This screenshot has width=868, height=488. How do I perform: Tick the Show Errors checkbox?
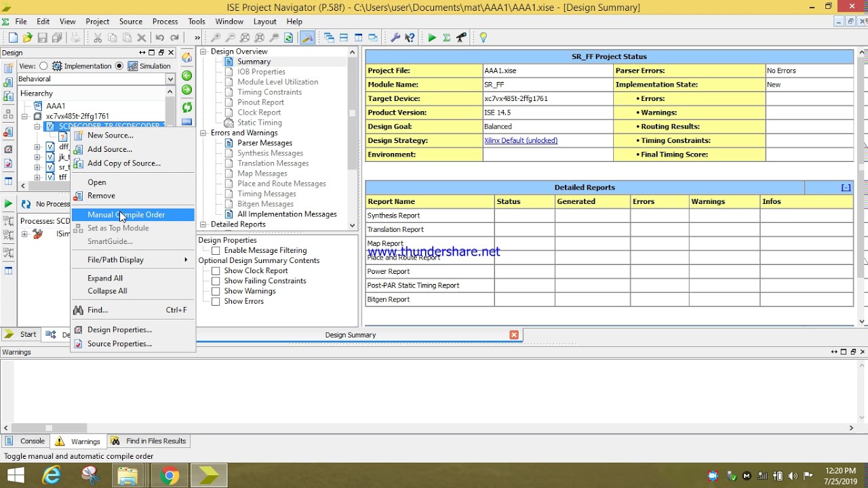click(216, 302)
